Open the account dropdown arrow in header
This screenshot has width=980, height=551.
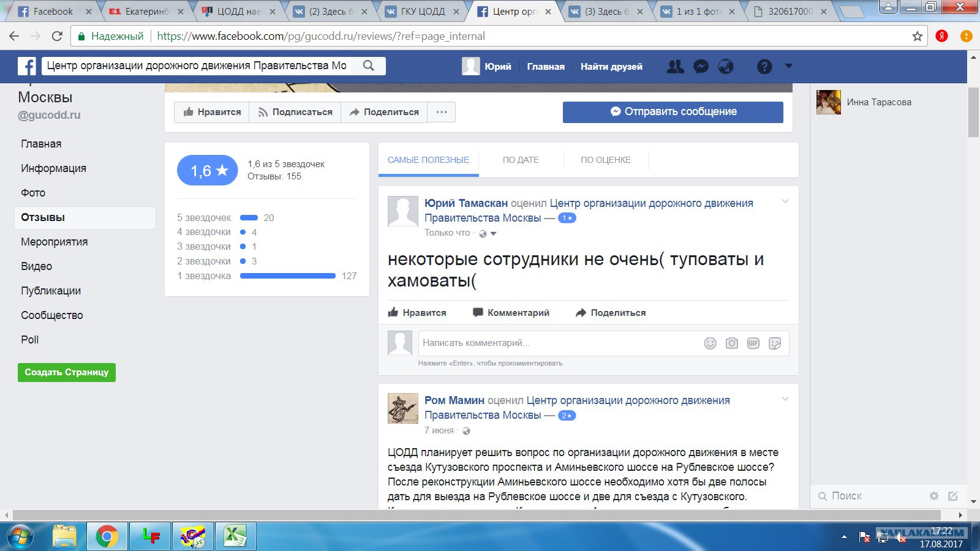pos(789,66)
